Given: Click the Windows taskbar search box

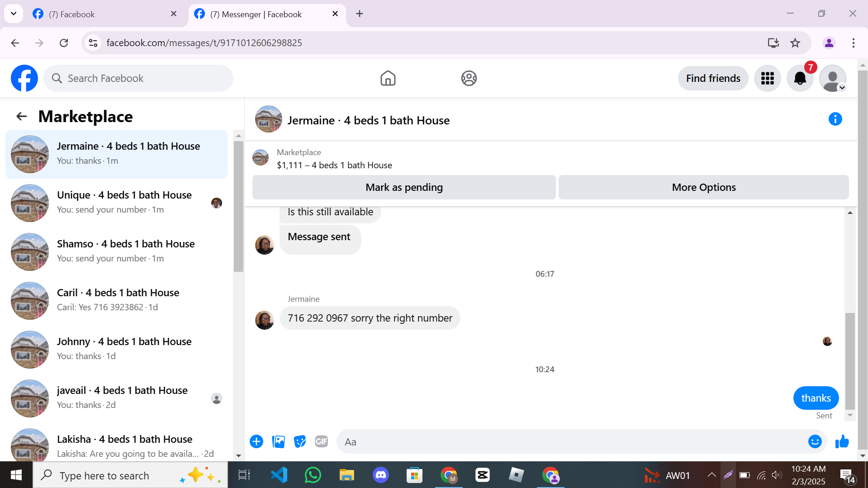Looking at the screenshot, I should 130,475.
